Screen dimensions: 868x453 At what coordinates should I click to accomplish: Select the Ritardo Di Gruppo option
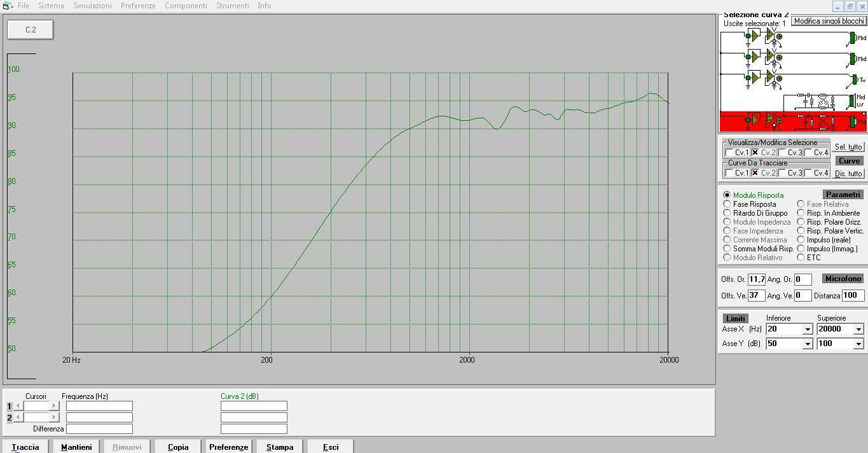pos(727,213)
